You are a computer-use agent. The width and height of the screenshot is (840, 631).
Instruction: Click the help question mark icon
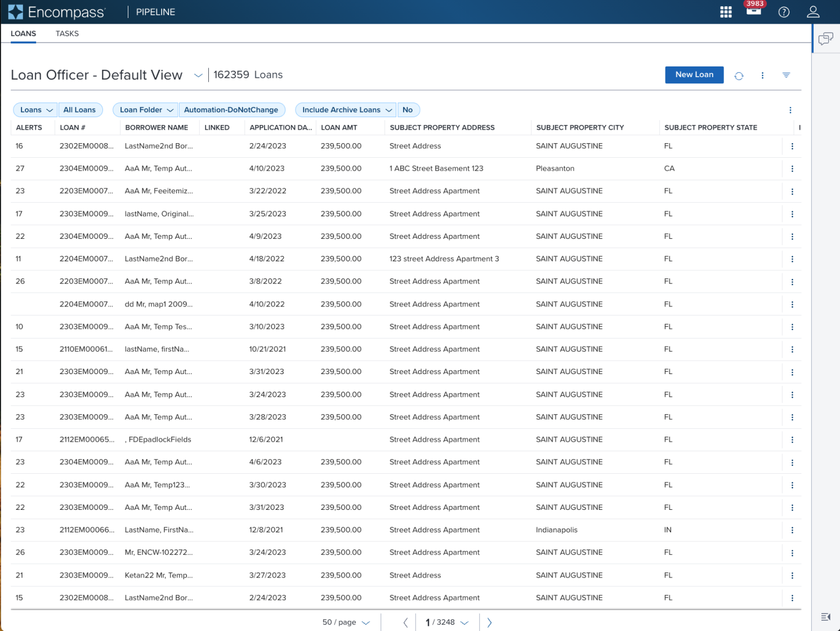[784, 12]
